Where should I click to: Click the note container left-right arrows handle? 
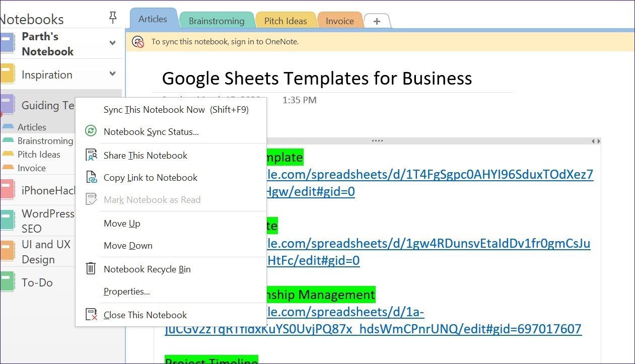click(x=596, y=141)
